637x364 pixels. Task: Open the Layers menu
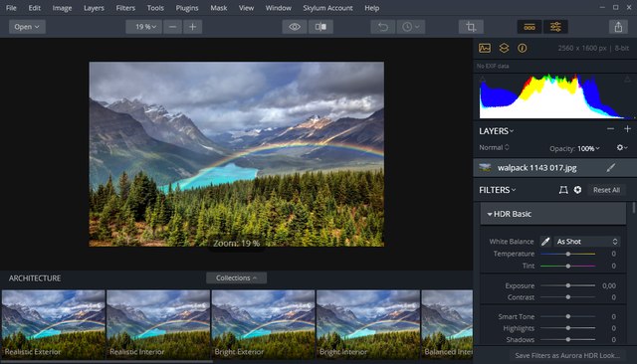(94, 8)
